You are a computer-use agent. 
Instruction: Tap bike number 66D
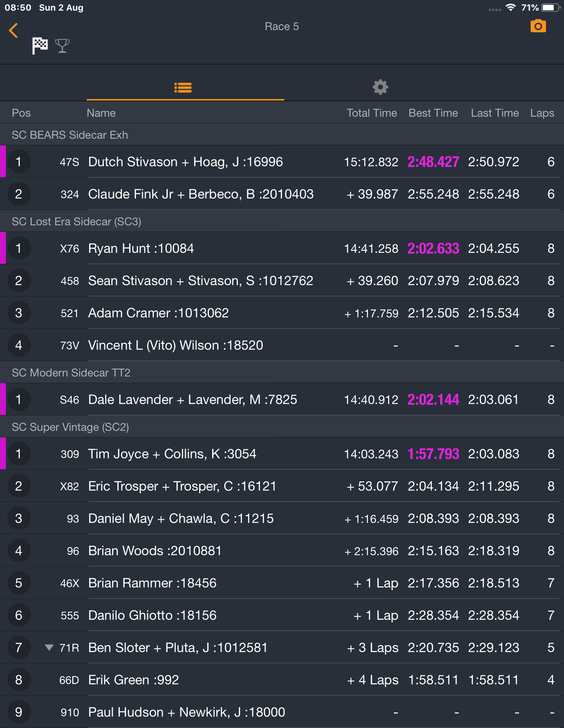pos(69,680)
